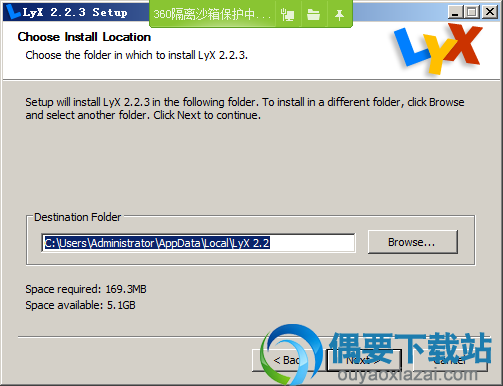Click the destination folder path field

198,243
